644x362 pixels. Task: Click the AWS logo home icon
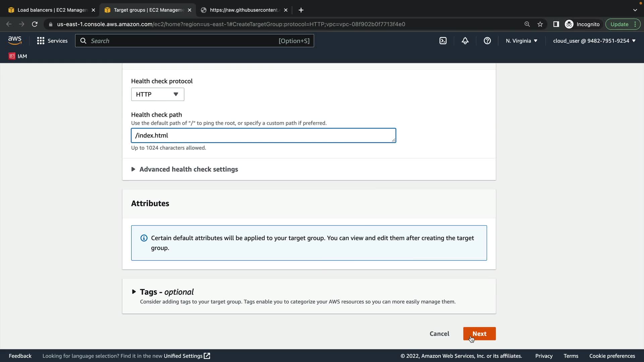coord(15,41)
